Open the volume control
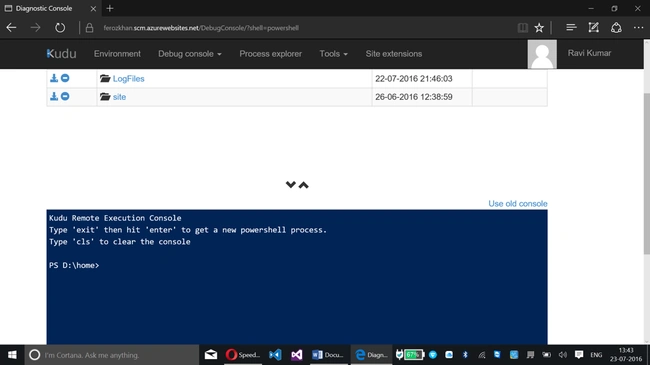This screenshot has height=365, width=650. [x=563, y=355]
